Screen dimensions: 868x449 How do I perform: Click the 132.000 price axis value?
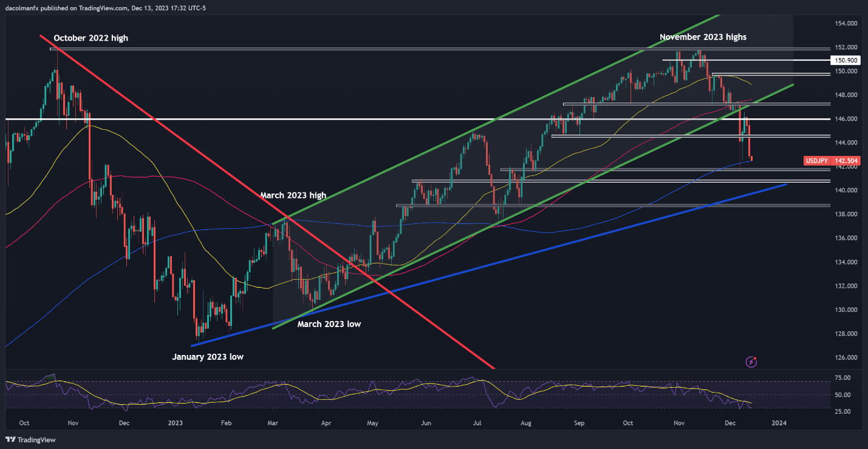pos(846,286)
